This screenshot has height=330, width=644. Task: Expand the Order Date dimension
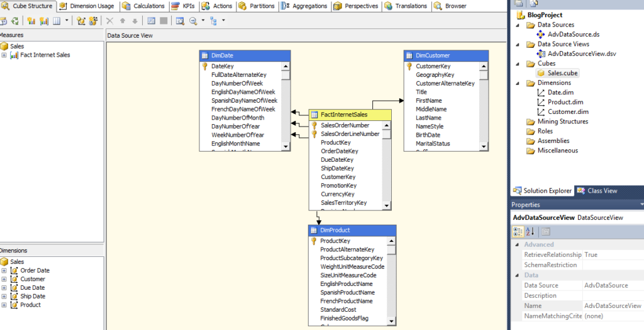pyautogui.click(x=4, y=270)
